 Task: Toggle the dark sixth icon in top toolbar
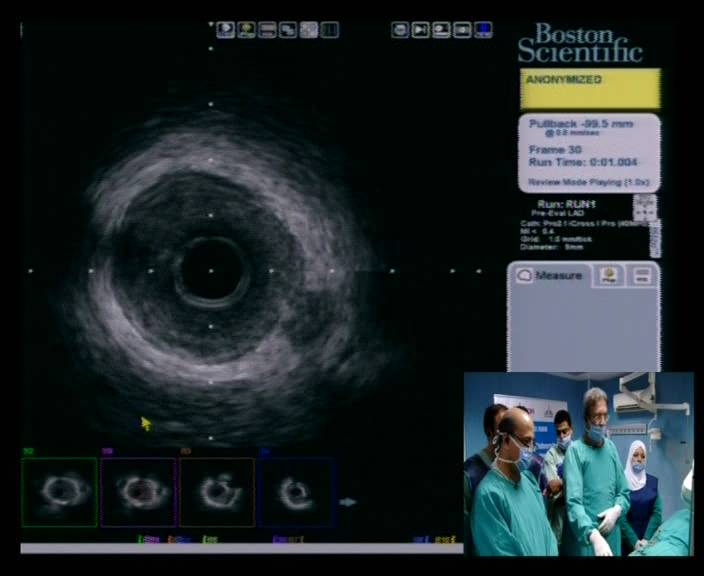point(330,30)
